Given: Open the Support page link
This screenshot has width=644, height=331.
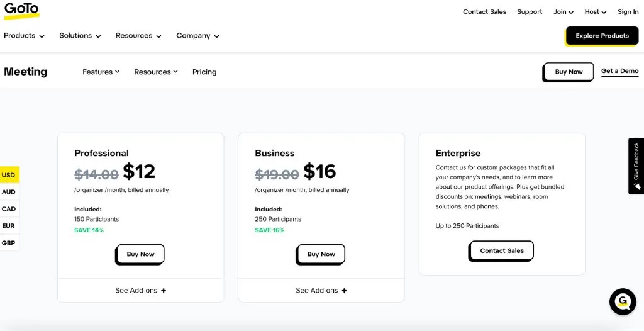Looking at the screenshot, I should pos(530,12).
